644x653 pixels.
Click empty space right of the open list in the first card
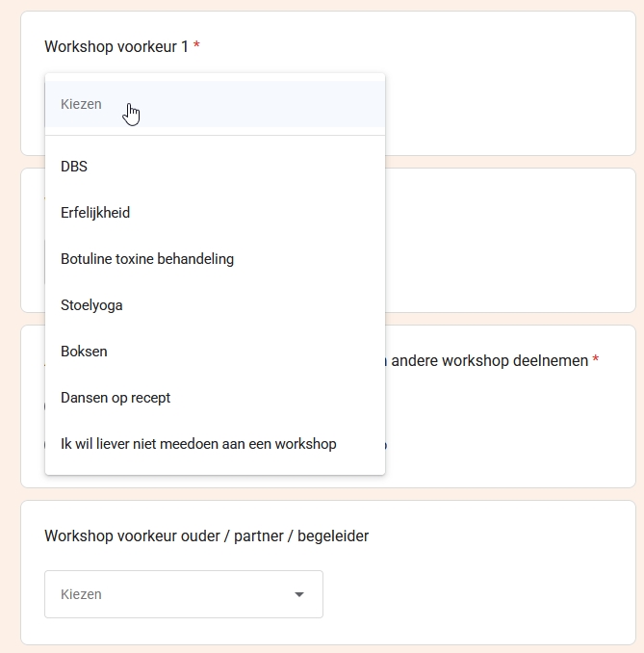[x=510, y=106]
